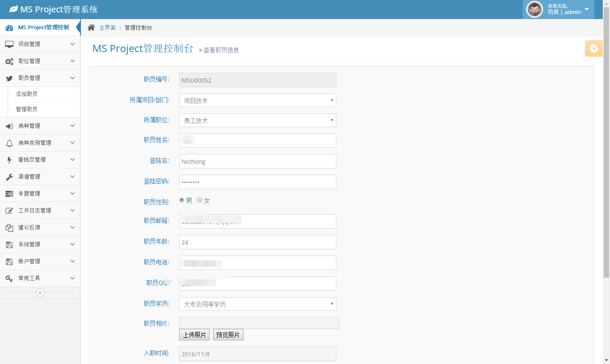Click the monitor icon beside 项目管理
The image size is (610, 364).
[9, 44]
